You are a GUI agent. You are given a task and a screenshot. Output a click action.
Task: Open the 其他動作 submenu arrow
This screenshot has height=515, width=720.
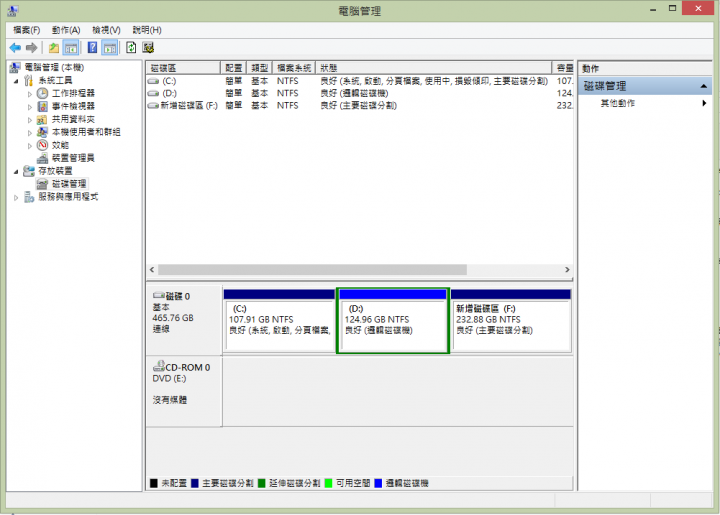coord(704,103)
